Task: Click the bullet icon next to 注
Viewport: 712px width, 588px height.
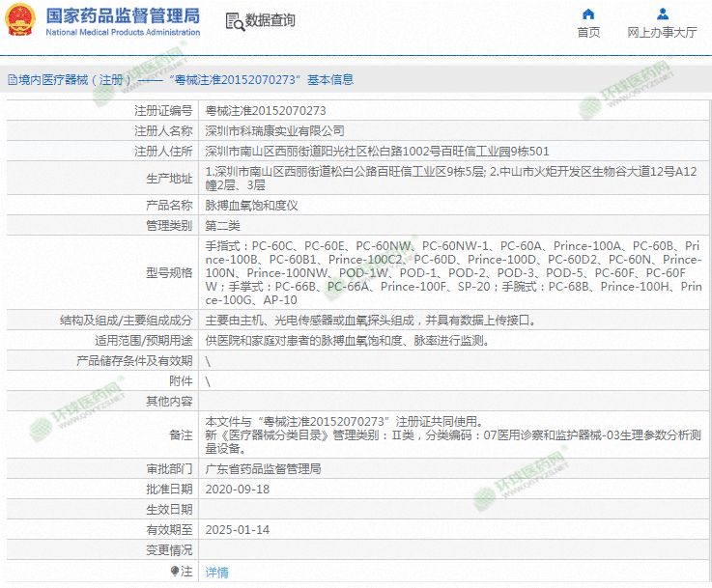Action: coord(175,572)
